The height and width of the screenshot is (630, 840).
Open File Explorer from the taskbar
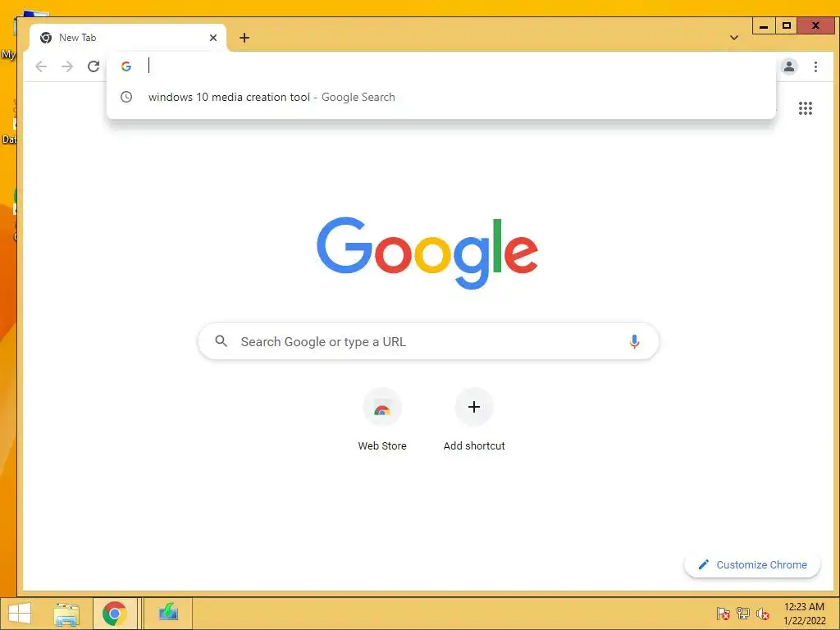tap(66, 614)
